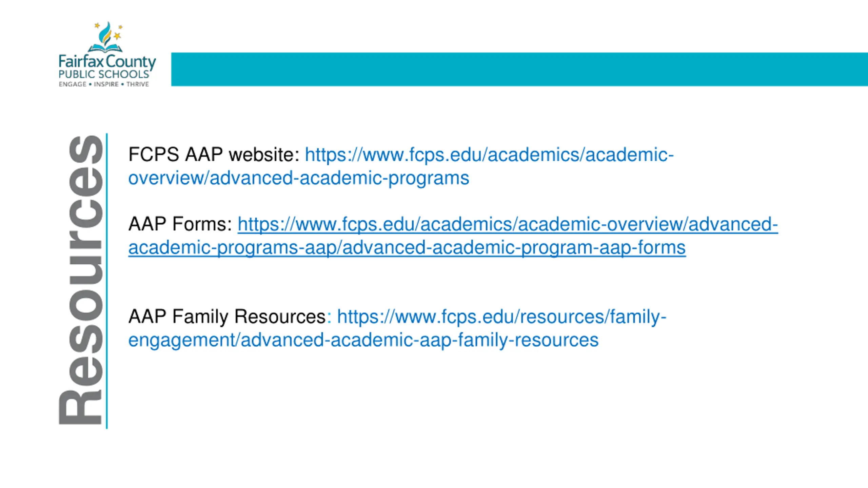Click the open book graphic in the logo
The height and width of the screenshot is (488, 868).
pos(105,48)
